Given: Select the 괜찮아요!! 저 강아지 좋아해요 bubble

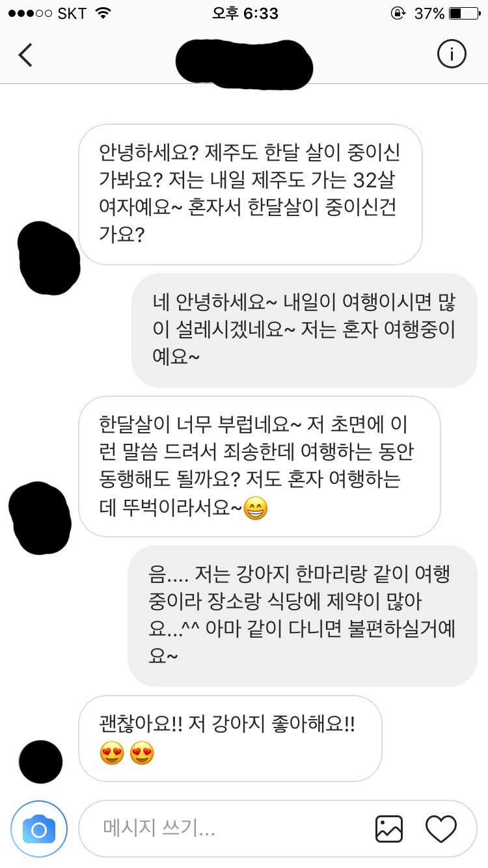Looking at the screenshot, I should (230, 739).
